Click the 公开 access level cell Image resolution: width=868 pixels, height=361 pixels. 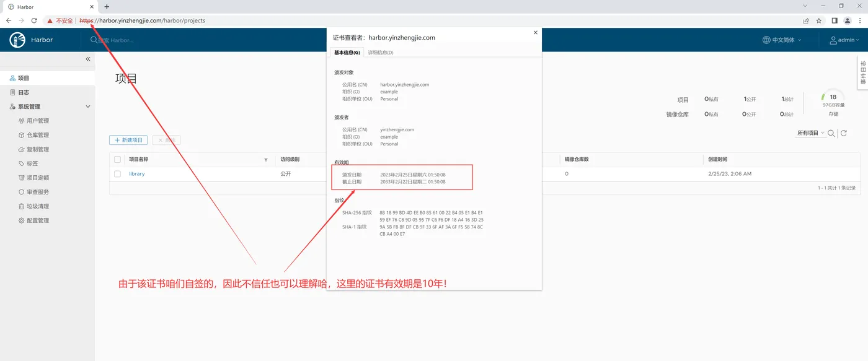pos(285,174)
